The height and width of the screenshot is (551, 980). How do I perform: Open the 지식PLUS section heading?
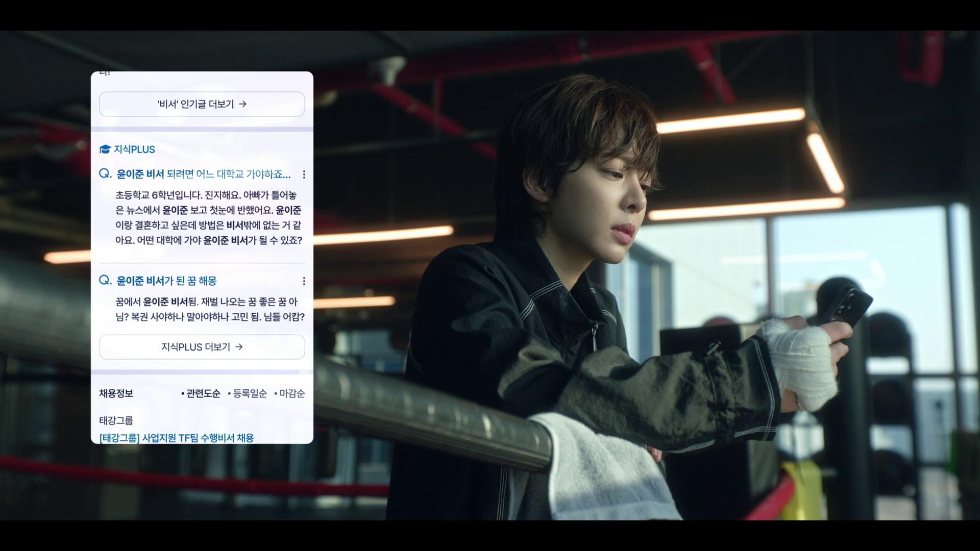click(134, 149)
